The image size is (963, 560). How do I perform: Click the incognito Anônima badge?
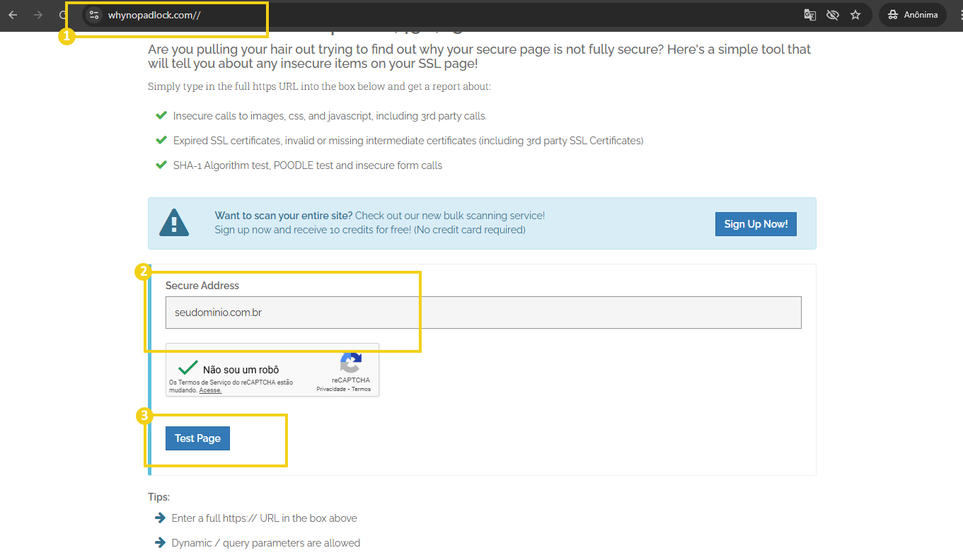coord(912,14)
